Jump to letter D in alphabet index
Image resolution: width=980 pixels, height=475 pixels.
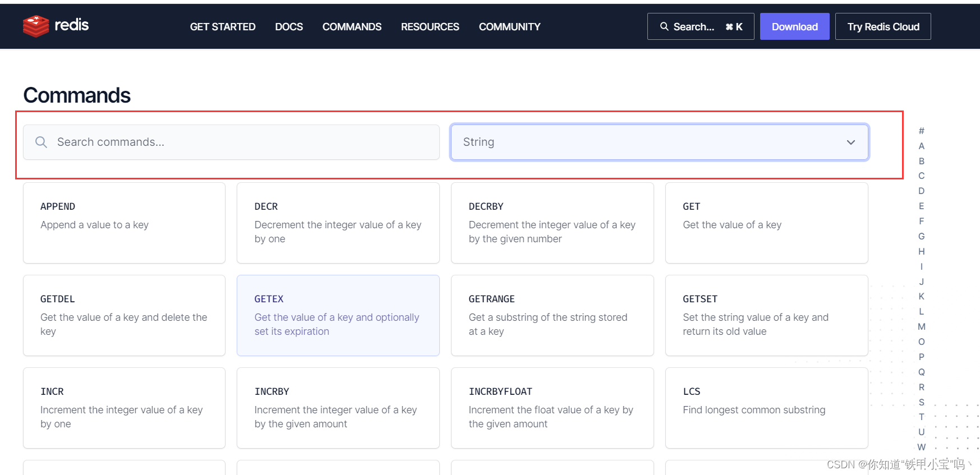tap(921, 191)
